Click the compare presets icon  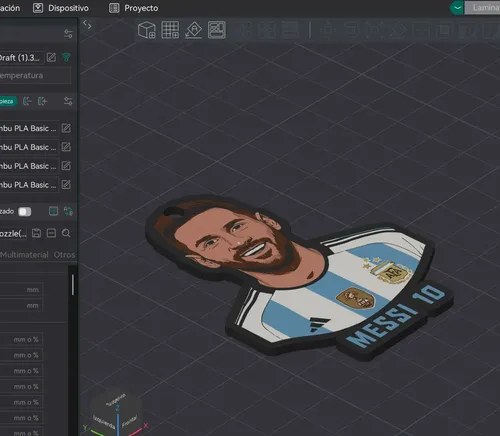pos(53,211)
